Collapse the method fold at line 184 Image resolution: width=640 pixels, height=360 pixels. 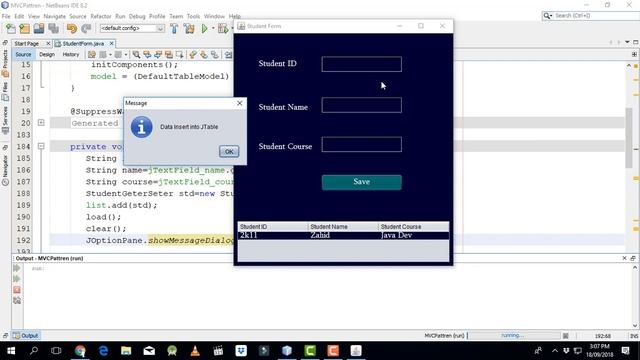[41, 146]
